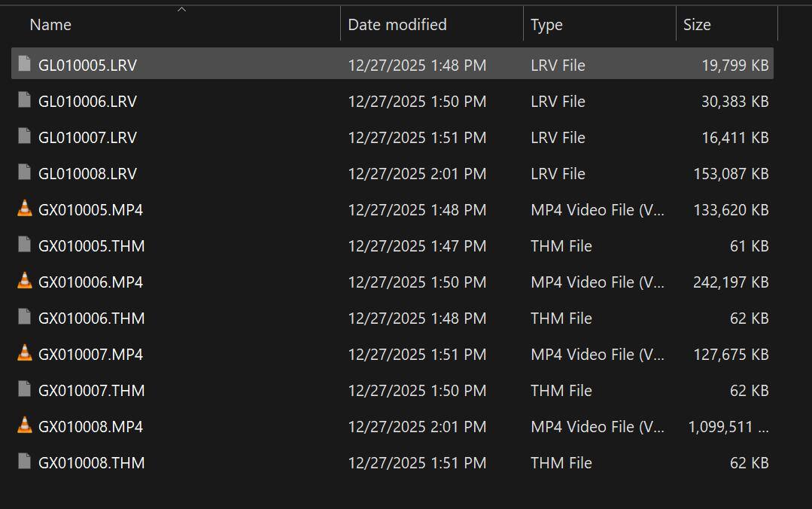Click the file icon of GL010007.LRV

25,137
